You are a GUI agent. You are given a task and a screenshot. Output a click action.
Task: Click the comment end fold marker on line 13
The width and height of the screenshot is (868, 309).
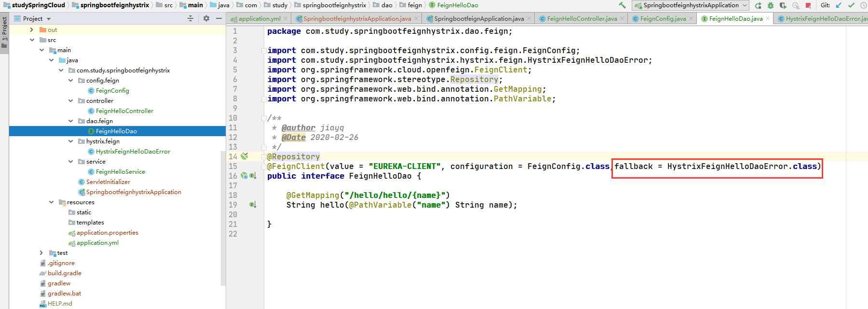pyautogui.click(x=264, y=147)
